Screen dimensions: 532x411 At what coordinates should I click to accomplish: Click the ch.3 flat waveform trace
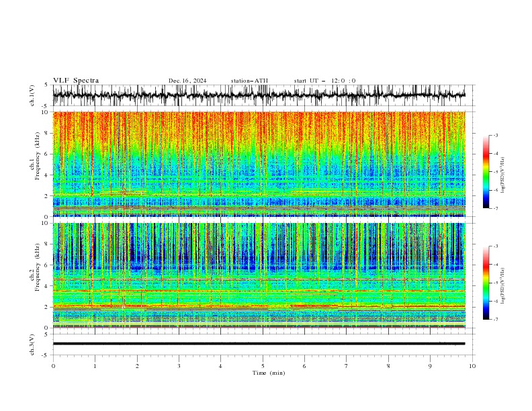coord(259,344)
